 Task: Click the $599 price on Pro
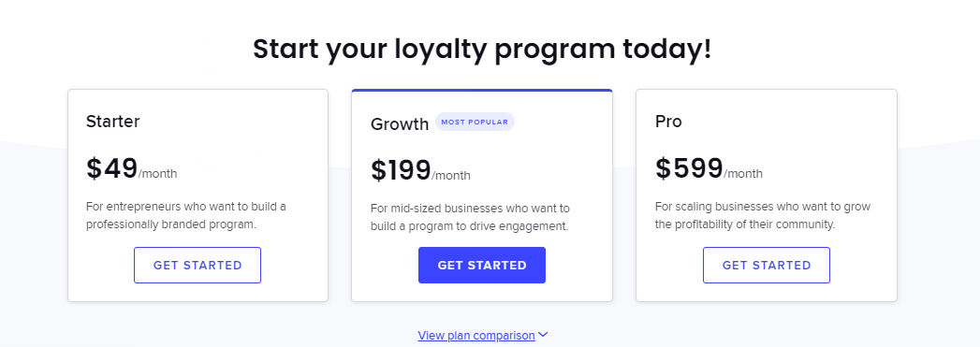(x=689, y=168)
